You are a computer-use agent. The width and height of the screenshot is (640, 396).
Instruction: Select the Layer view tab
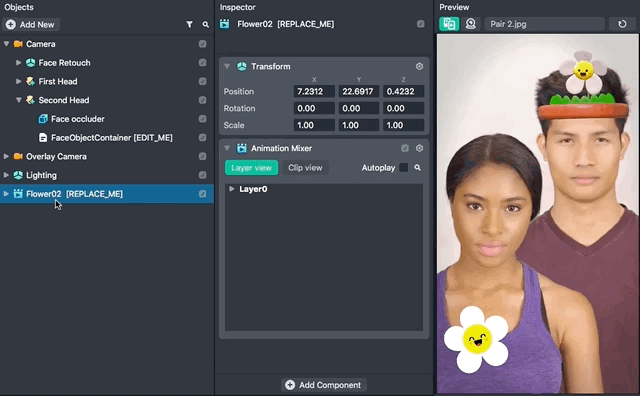click(251, 168)
